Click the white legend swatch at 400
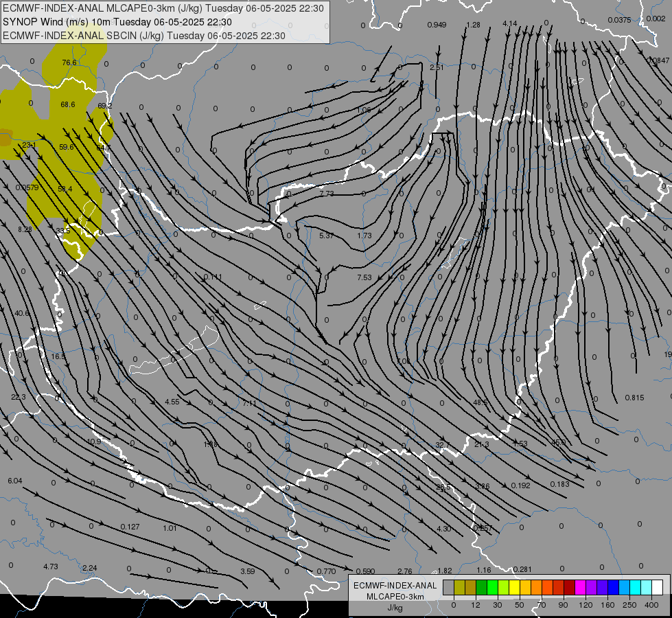The image size is (672, 618). pos(658,588)
